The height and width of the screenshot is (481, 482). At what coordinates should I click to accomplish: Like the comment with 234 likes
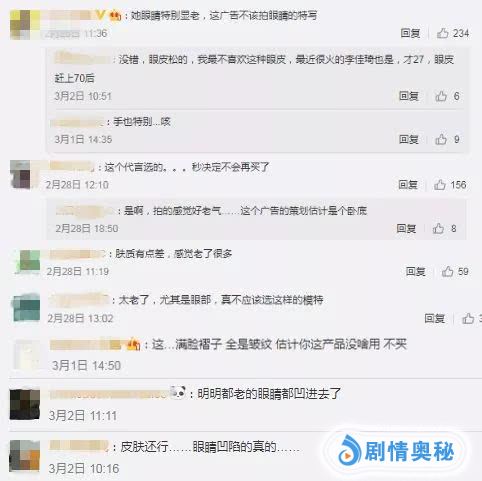tap(442, 33)
